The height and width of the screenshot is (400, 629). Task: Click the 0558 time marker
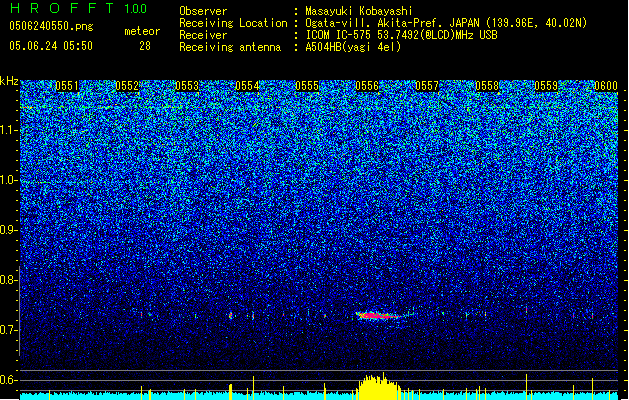click(487, 86)
